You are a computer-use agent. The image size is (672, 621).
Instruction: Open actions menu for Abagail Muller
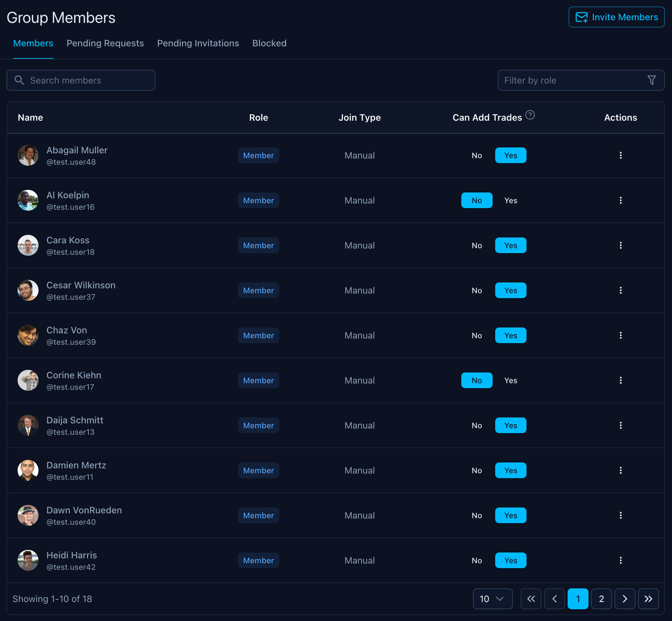coord(620,155)
